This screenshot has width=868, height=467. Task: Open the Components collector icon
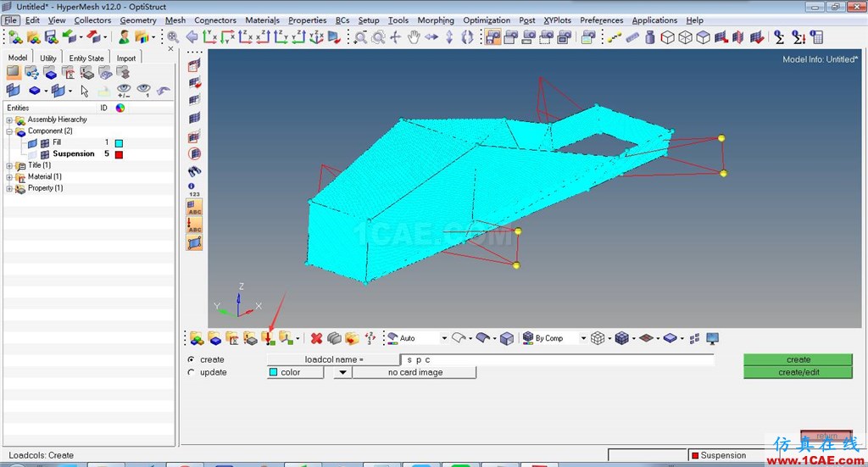pyautogui.click(x=214, y=338)
